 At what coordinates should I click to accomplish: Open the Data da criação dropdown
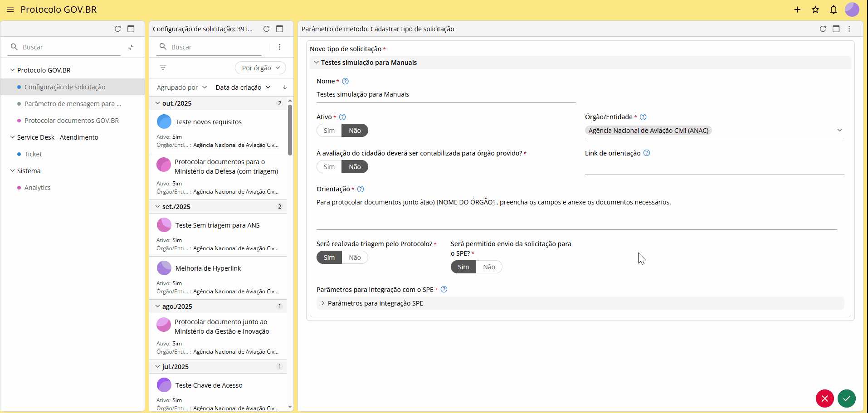coord(243,87)
